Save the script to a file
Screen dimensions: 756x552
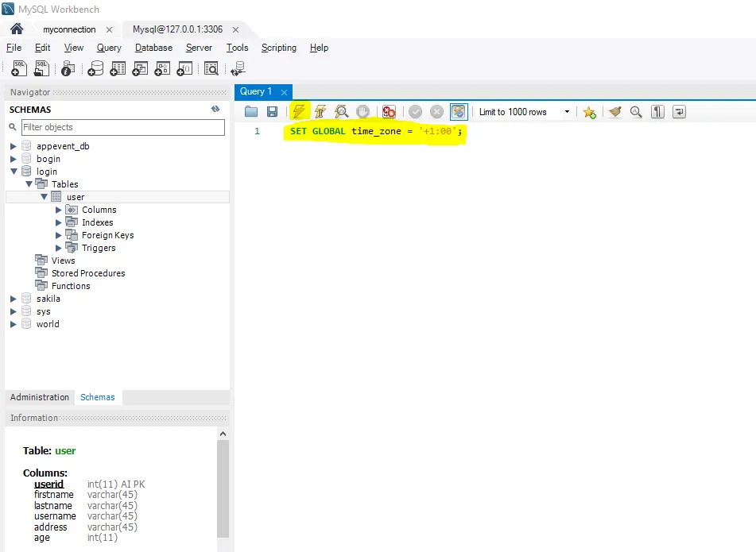pyautogui.click(x=273, y=112)
